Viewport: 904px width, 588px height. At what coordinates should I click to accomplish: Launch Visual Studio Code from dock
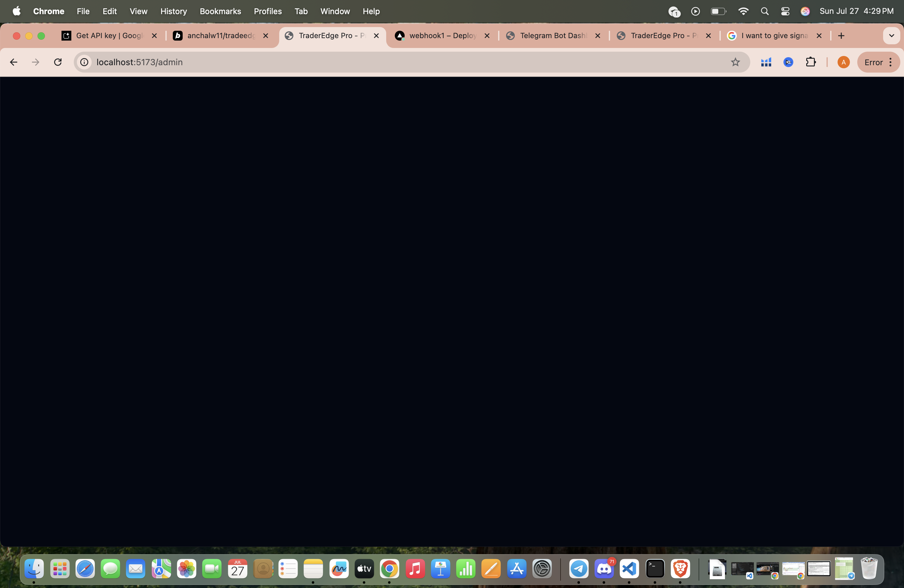coord(629,569)
